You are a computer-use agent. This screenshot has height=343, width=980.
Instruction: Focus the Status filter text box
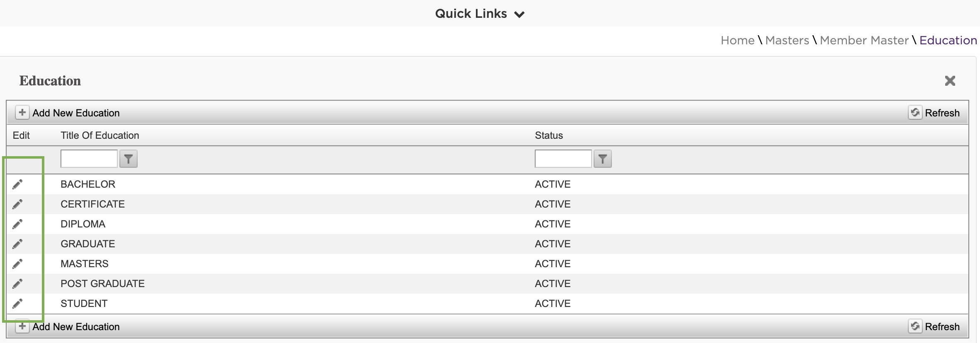(x=563, y=159)
